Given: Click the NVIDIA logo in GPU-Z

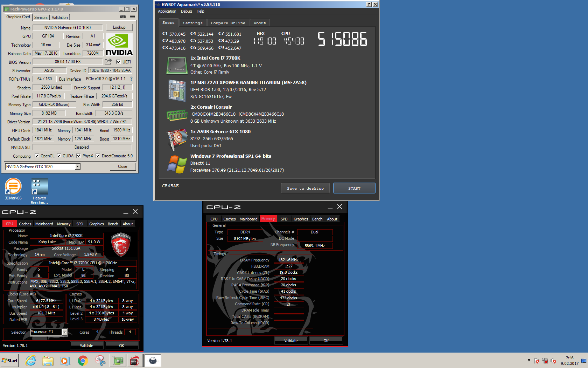Looking at the screenshot, I should coord(119,45).
